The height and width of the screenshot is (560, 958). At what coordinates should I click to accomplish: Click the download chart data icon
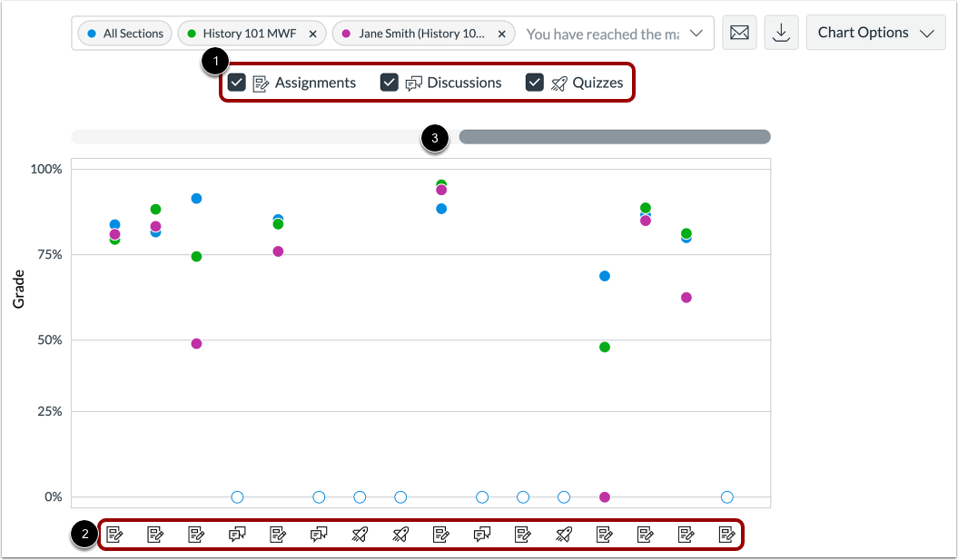[781, 33]
